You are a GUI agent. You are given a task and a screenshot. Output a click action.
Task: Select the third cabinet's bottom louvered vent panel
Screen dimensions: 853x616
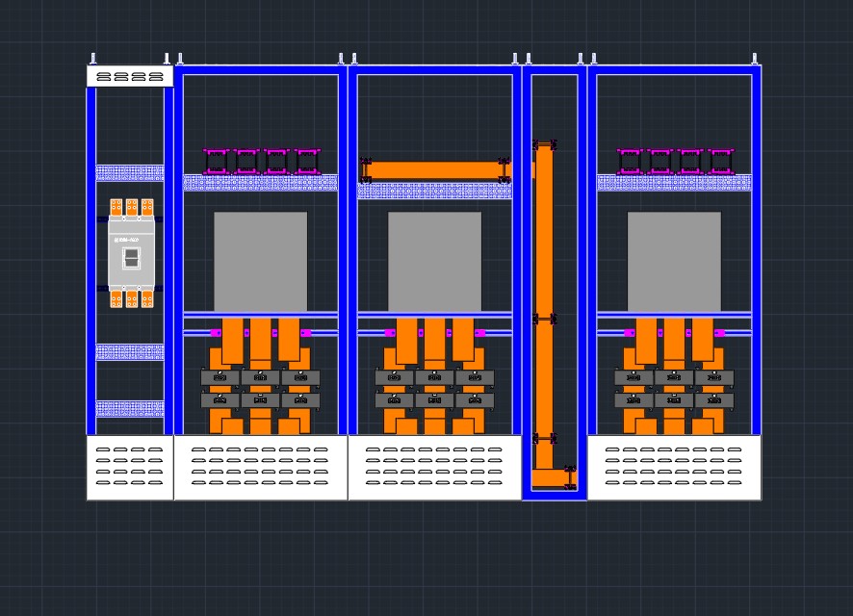(434, 467)
